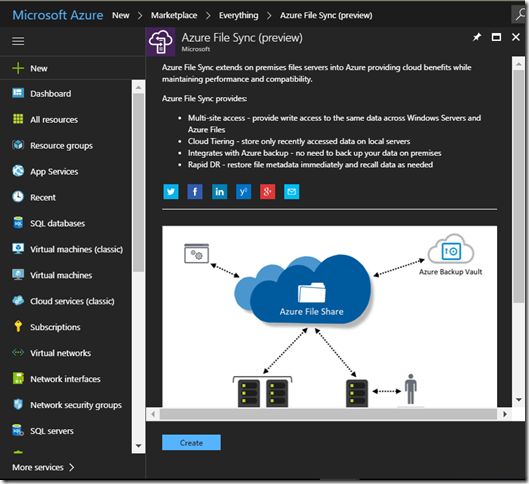
Task: Share on Facebook icon
Action: point(195,192)
